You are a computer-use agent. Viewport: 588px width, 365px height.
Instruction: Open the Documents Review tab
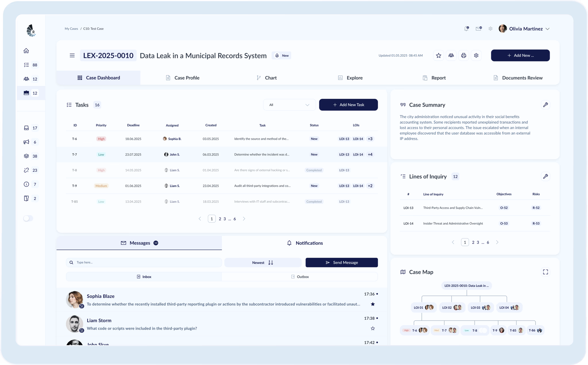point(518,78)
